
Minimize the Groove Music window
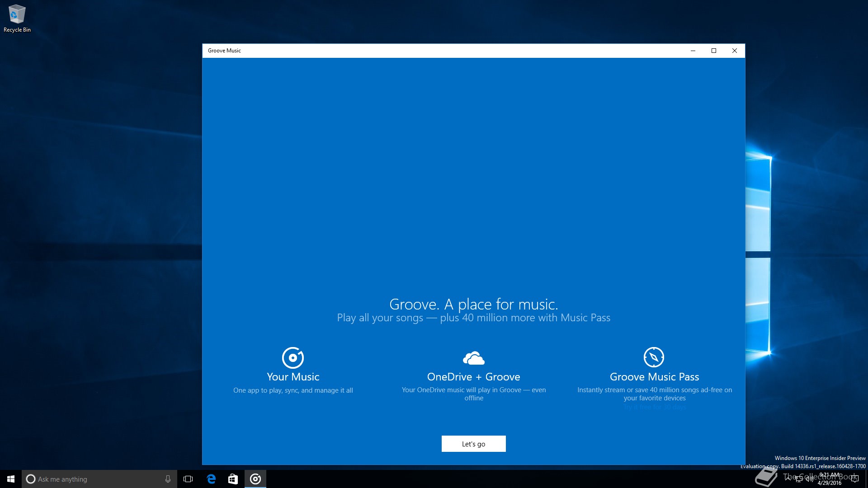[693, 51]
